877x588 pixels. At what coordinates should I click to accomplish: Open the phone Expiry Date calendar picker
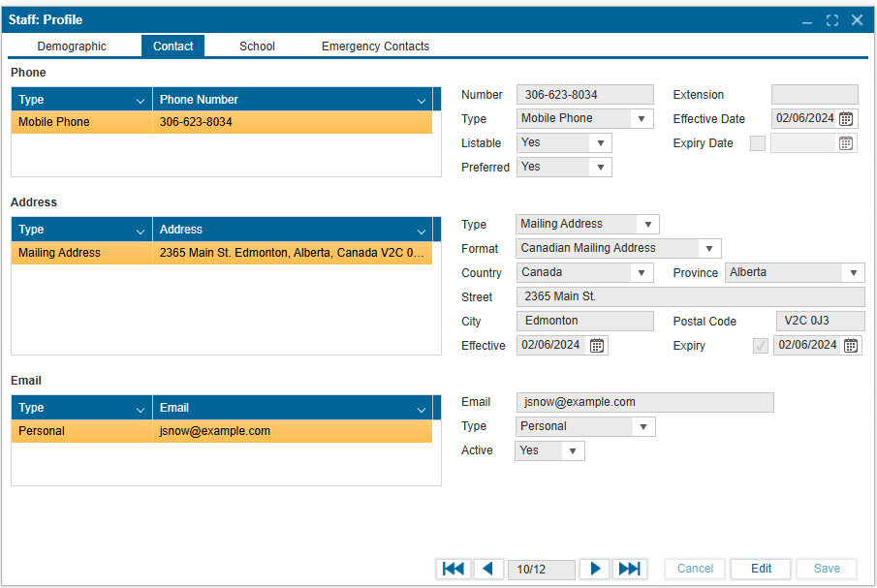tap(846, 143)
